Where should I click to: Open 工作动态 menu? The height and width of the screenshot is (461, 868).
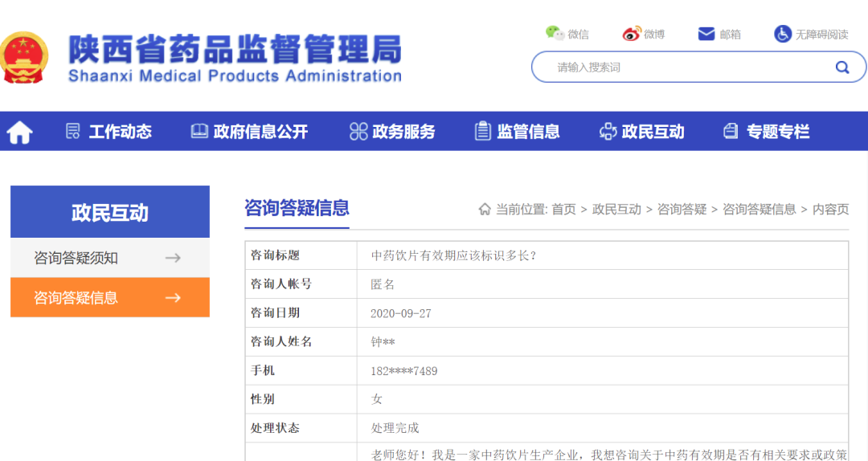pyautogui.click(x=120, y=132)
